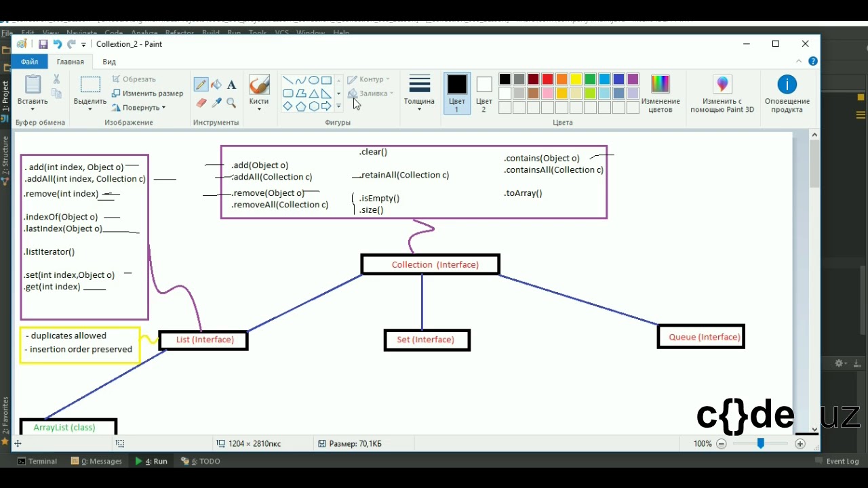Open the Project side panel tab
The height and width of the screenshot is (488, 868).
point(5,96)
